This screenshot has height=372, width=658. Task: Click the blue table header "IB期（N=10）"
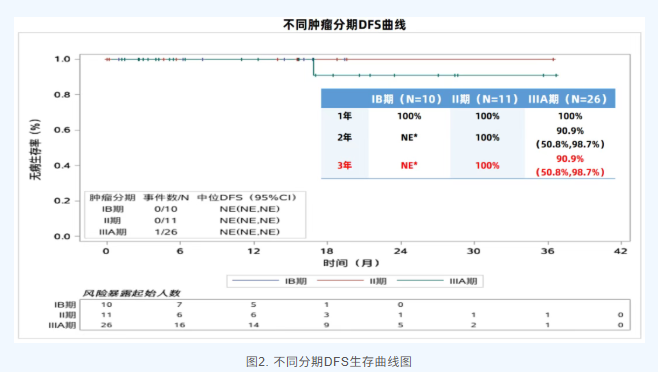click(406, 99)
